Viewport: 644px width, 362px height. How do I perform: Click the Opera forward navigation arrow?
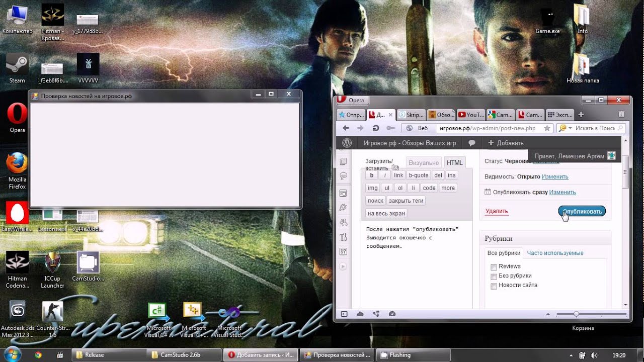[360, 128]
